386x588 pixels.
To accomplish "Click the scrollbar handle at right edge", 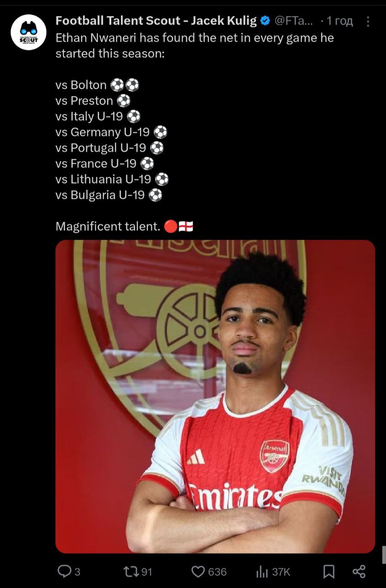I will pos(384,554).
